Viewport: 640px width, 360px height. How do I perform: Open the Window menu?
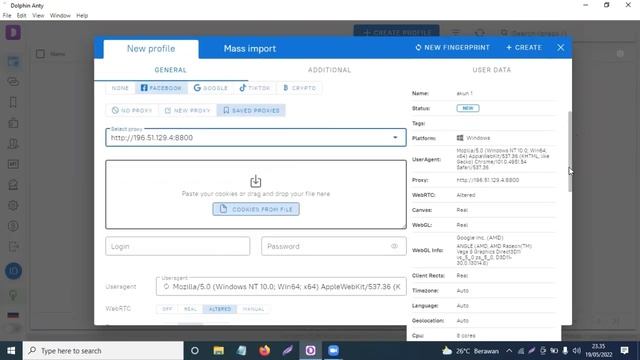coord(60,16)
